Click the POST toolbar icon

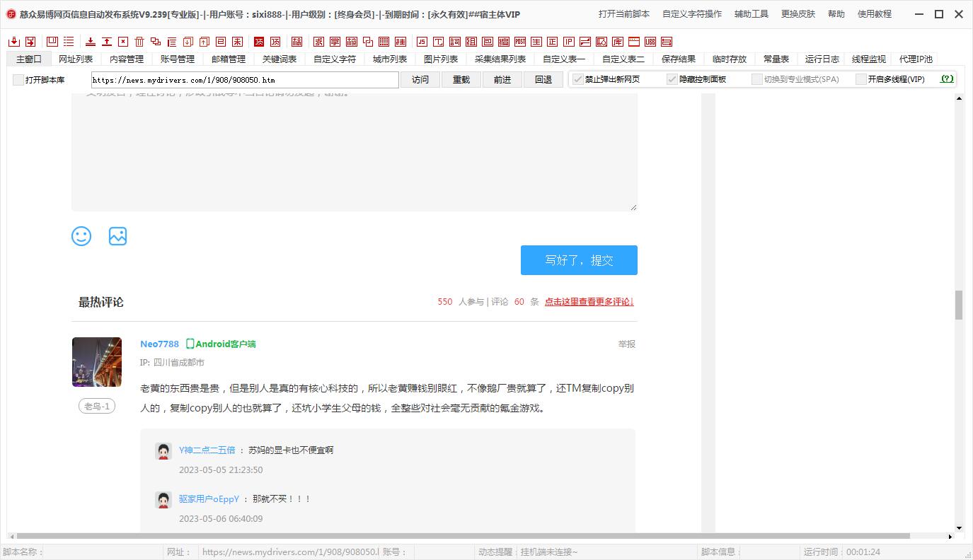click(520, 42)
